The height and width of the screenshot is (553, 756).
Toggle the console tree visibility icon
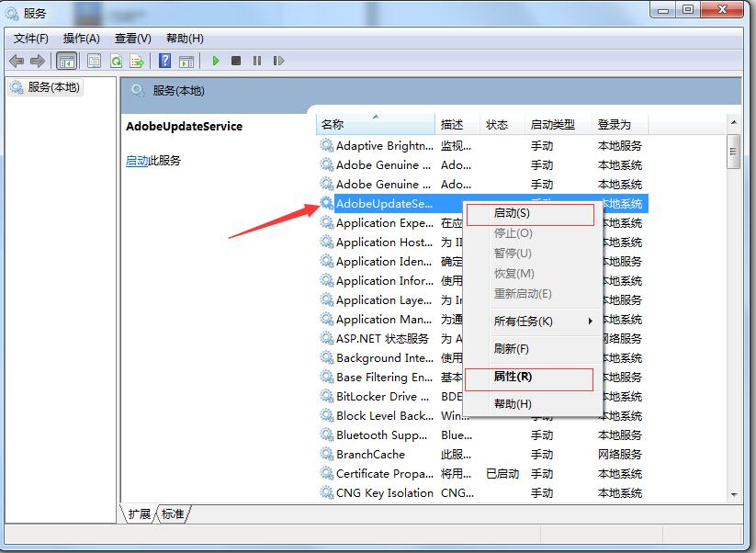[x=66, y=61]
